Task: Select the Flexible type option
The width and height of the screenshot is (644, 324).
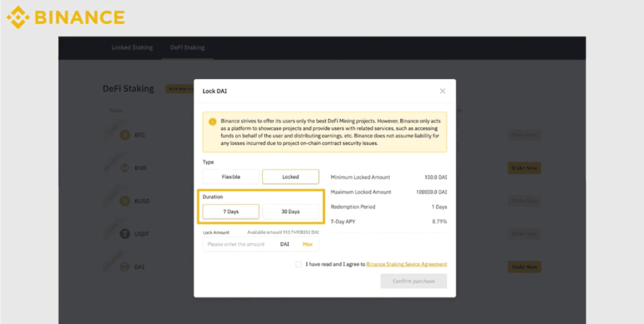Action: (231, 177)
